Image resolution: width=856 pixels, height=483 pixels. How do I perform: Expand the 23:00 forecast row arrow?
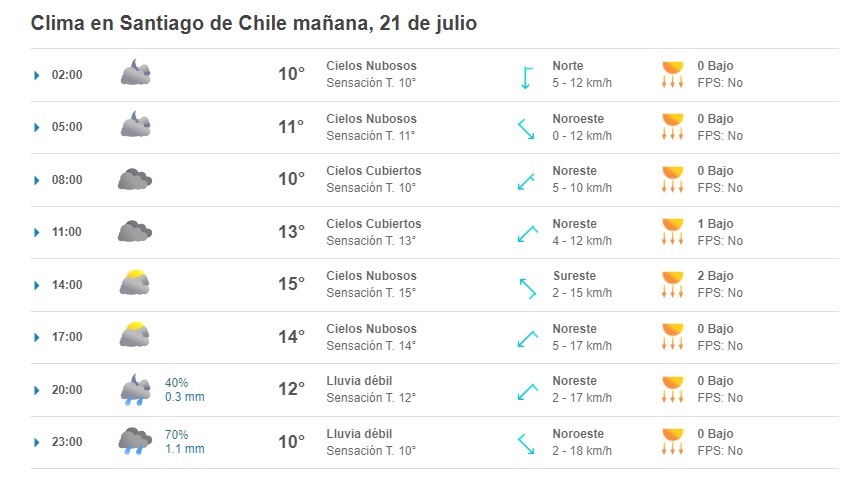[x=37, y=442]
